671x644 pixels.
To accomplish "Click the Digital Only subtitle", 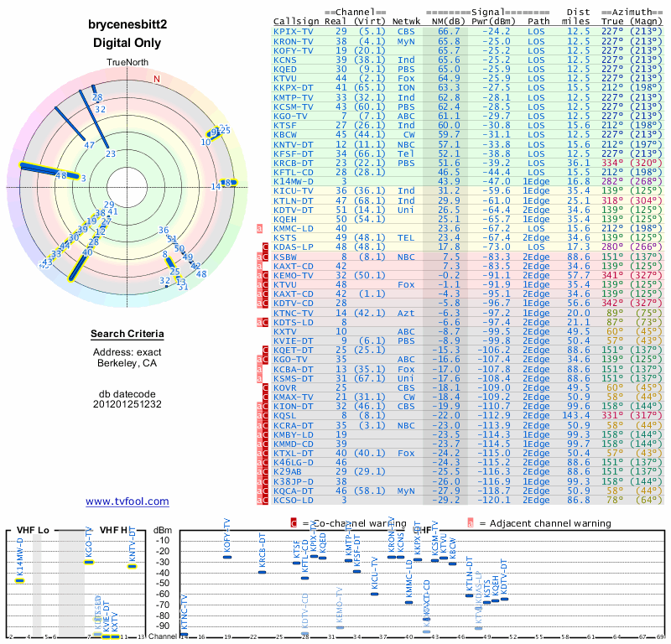I will point(127,43).
